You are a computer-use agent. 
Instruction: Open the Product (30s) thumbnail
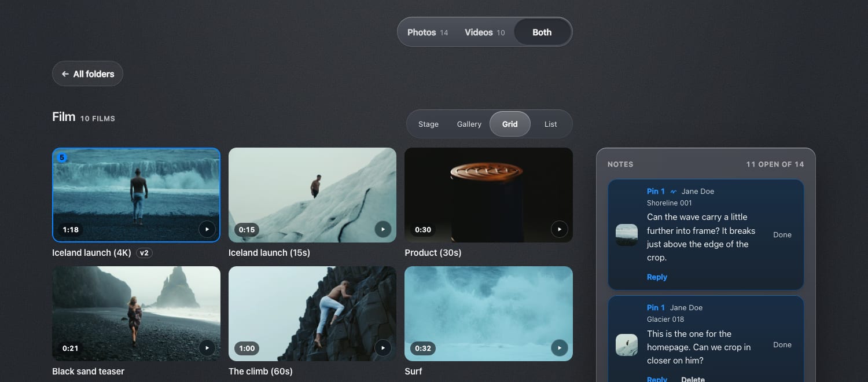click(x=488, y=195)
